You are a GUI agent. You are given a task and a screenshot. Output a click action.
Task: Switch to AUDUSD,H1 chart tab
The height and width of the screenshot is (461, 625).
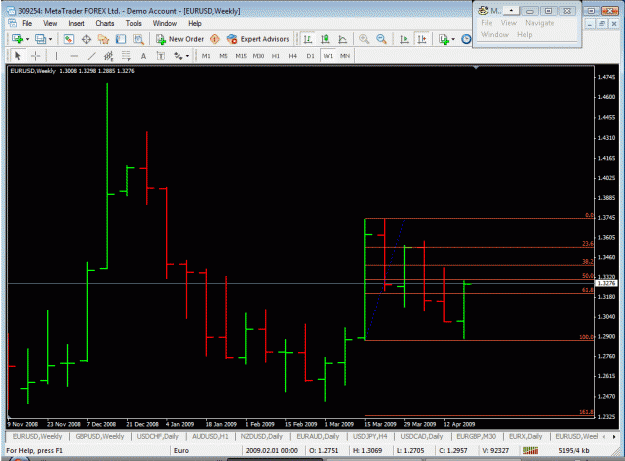(x=210, y=437)
